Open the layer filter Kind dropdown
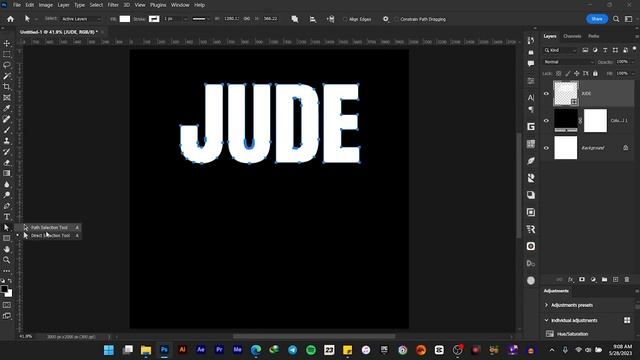The height and width of the screenshot is (360, 640). (560, 50)
